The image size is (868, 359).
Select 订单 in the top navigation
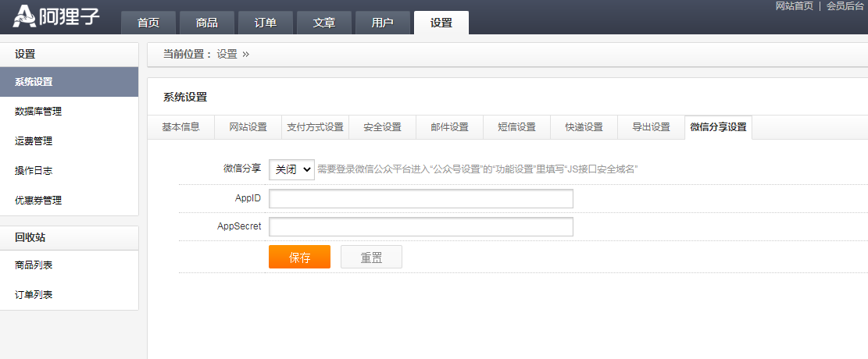coord(266,23)
